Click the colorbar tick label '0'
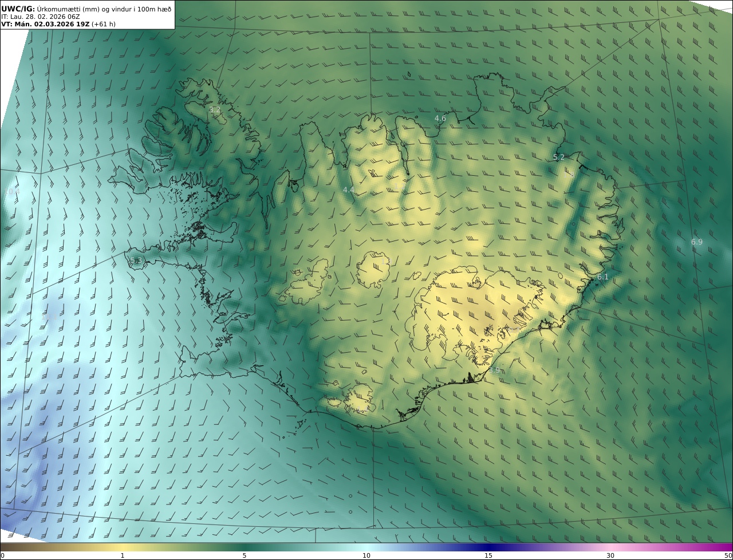This screenshot has width=733, height=560. click(x=2, y=555)
